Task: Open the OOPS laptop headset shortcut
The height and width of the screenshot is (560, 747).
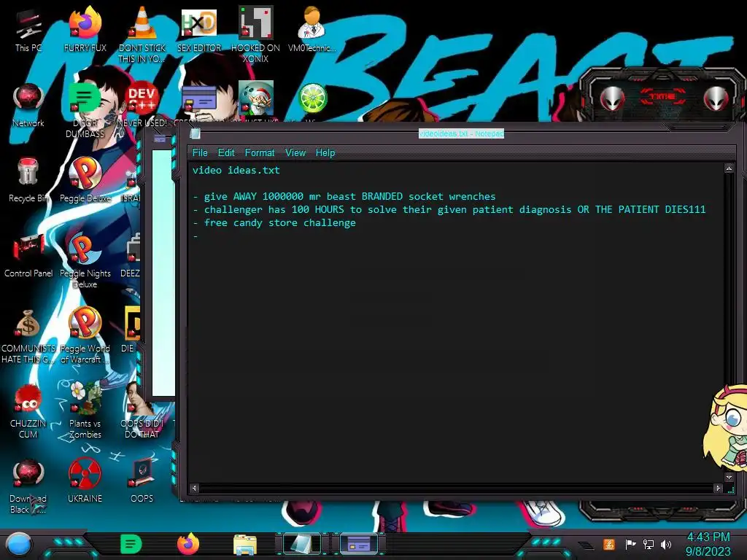Action: (142, 481)
